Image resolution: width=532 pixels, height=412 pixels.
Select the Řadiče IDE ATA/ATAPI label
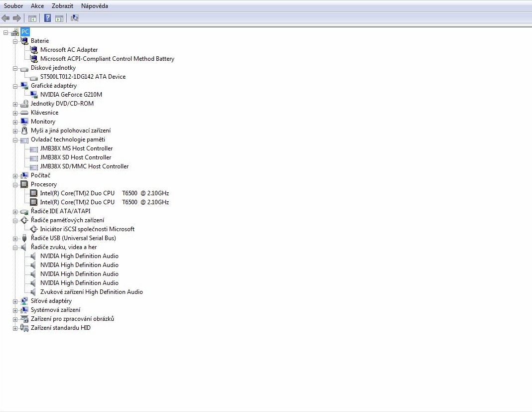pos(60,211)
